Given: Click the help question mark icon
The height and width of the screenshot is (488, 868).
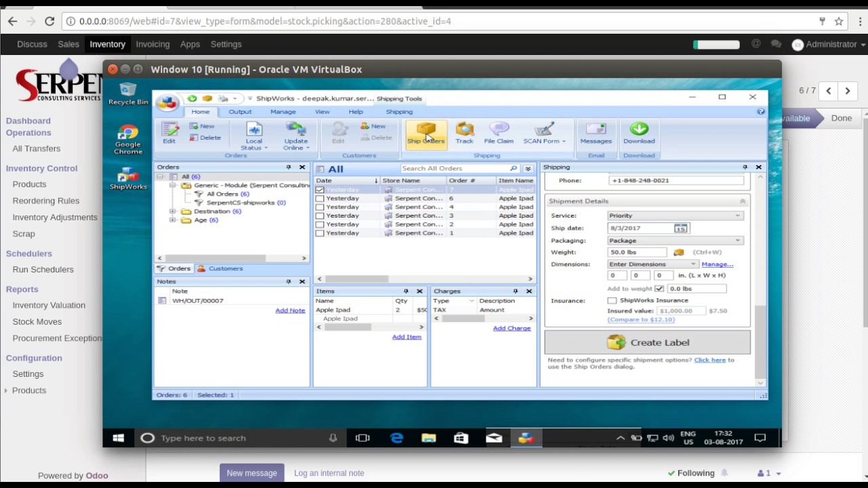Looking at the screenshot, I should click(761, 112).
